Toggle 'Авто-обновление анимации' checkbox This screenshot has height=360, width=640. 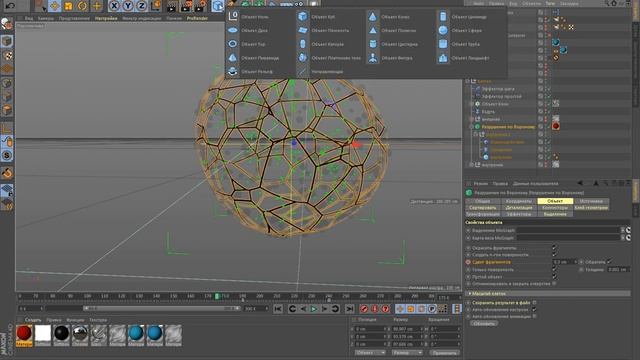click(534, 316)
